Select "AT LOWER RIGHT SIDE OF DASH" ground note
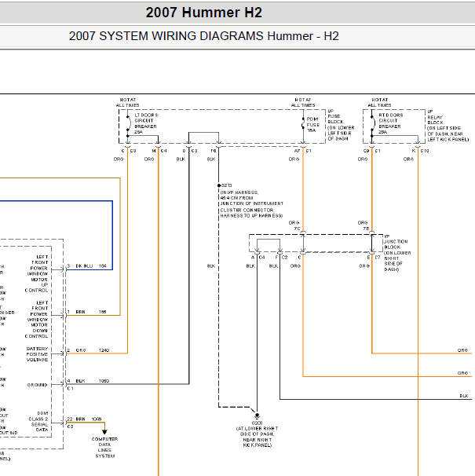The image size is (475, 476). 257,437
